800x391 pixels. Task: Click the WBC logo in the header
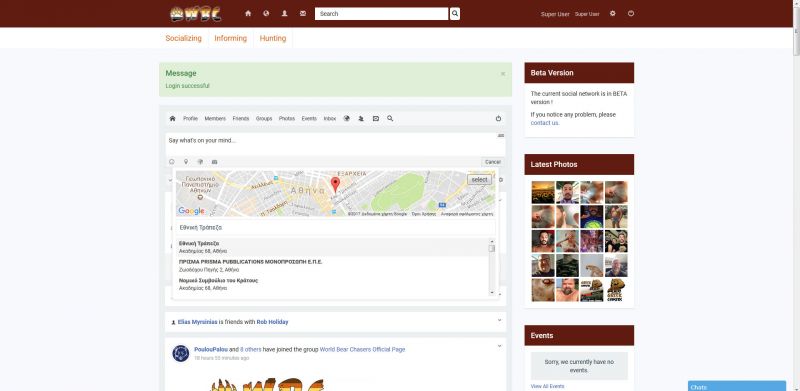(x=195, y=14)
